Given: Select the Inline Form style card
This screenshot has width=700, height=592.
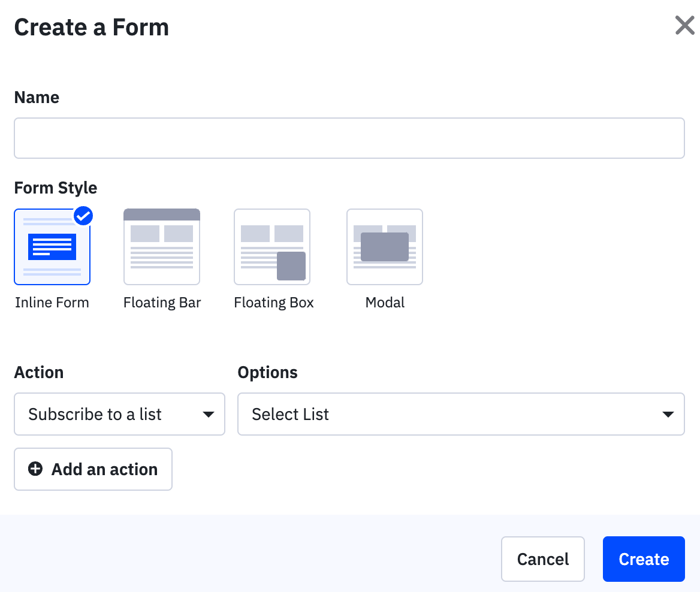Looking at the screenshot, I should tap(52, 246).
